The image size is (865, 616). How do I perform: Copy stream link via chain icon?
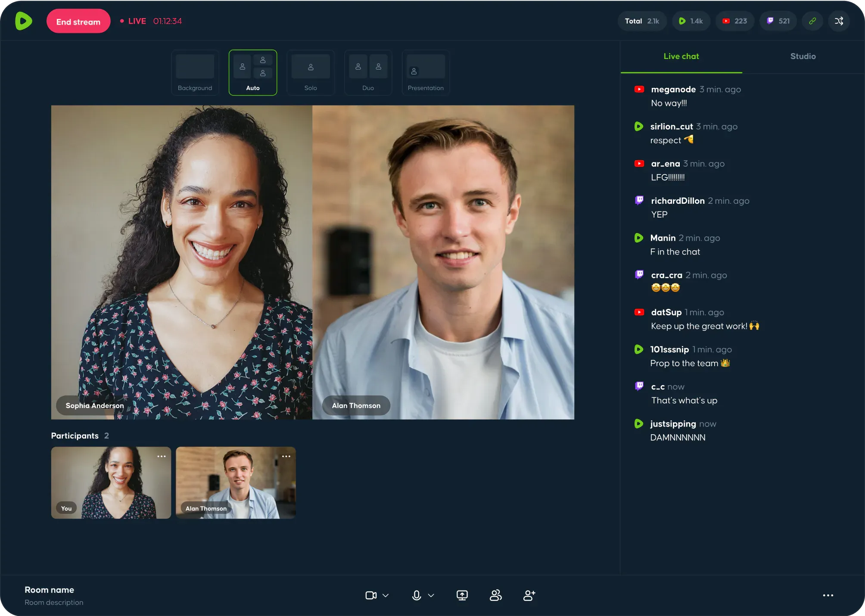812,21
